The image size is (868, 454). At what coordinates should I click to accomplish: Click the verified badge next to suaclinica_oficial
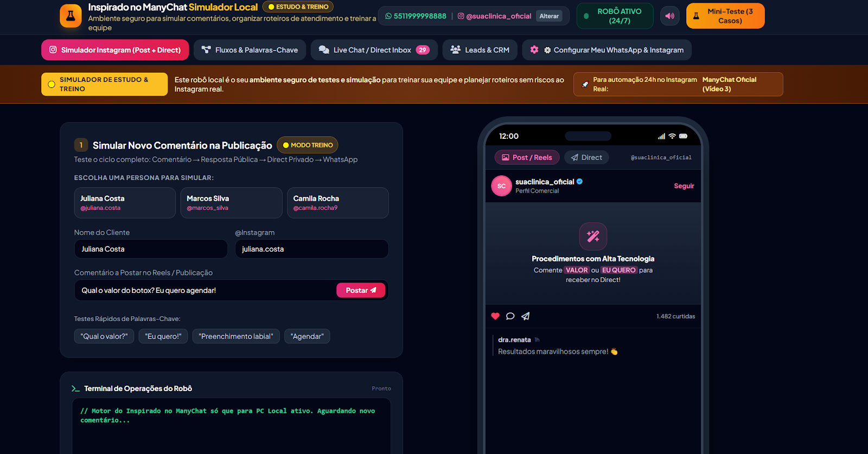[579, 182]
